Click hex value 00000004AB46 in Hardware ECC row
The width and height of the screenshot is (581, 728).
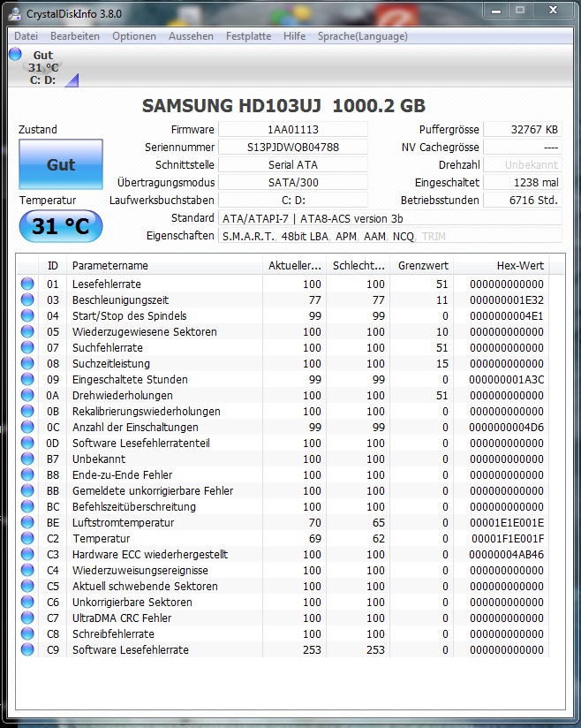tap(506, 554)
